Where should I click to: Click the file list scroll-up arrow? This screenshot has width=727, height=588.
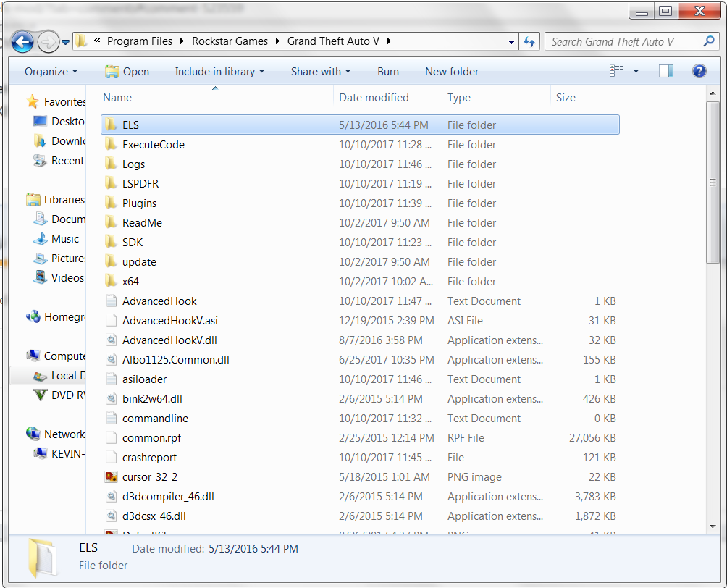(713, 93)
